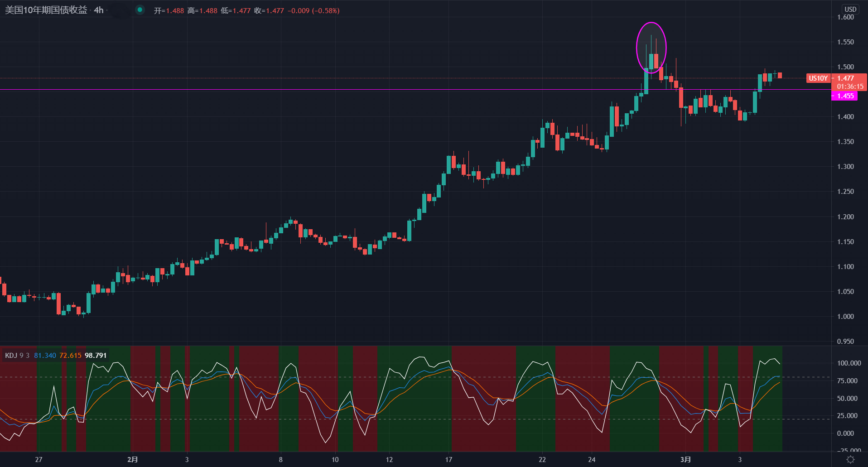Click the high value 高=1.488
Screen dimensions: 868x467
pos(203,10)
